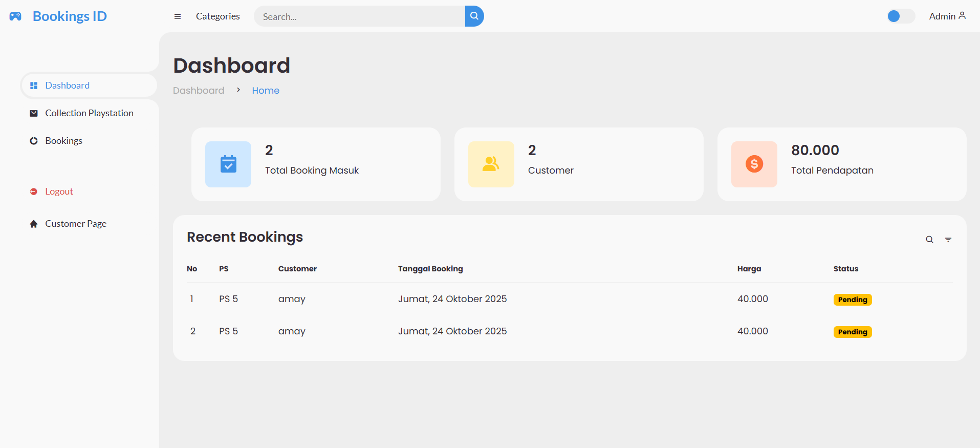Image resolution: width=980 pixels, height=448 pixels.
Task: Switch the dark mode toggle
Action: 901,16
